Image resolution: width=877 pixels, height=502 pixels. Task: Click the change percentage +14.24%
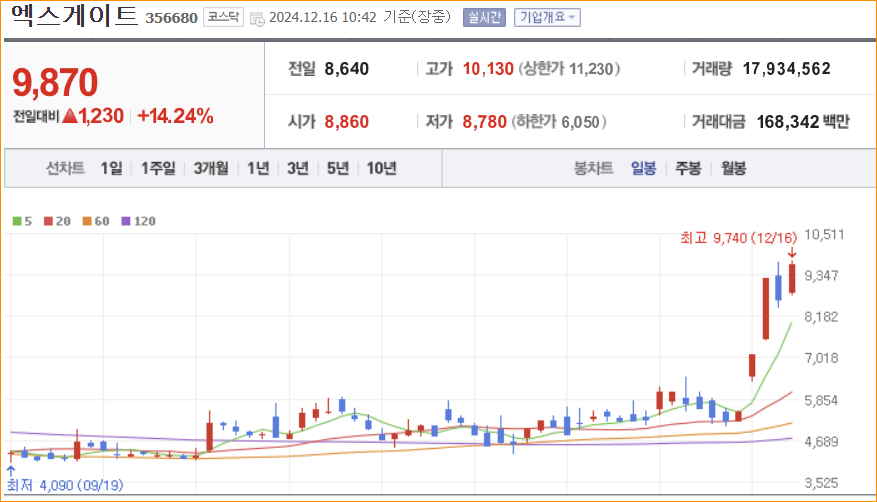175,116
